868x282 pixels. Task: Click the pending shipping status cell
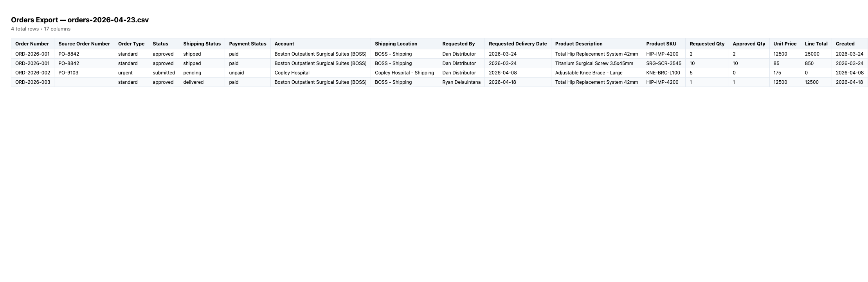click(202, 73)
